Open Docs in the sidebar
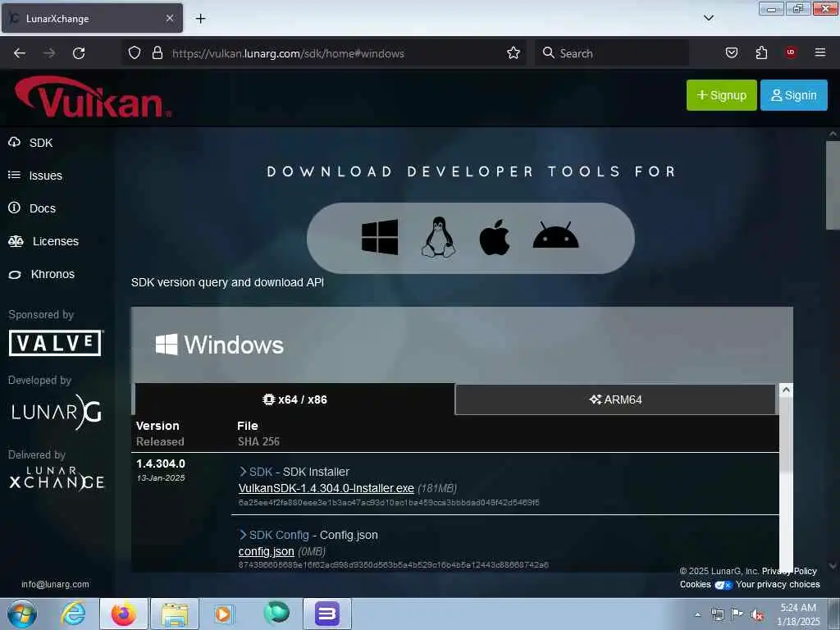This screenshot has width=840, height=630. 32,208
